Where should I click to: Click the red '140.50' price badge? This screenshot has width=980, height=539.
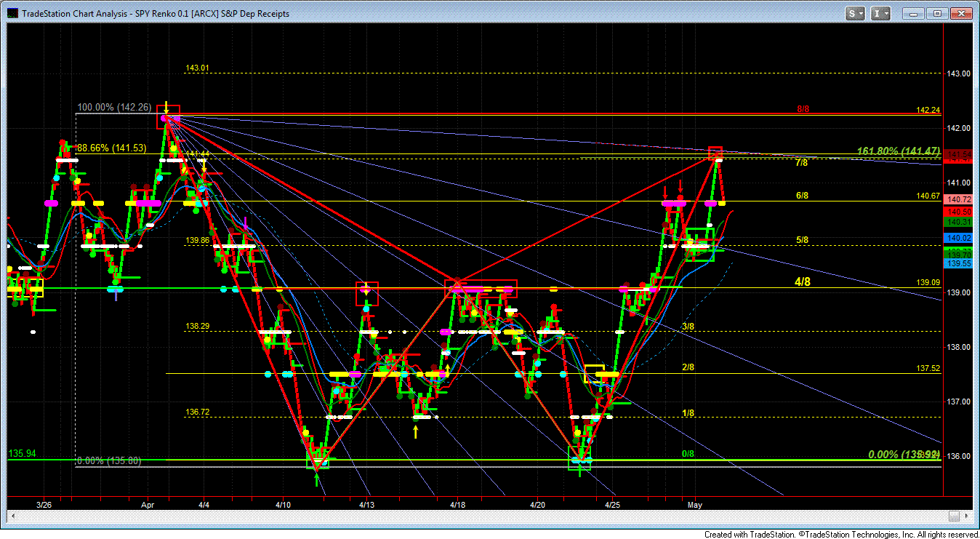pyautogui.click(x=957, y=211)
